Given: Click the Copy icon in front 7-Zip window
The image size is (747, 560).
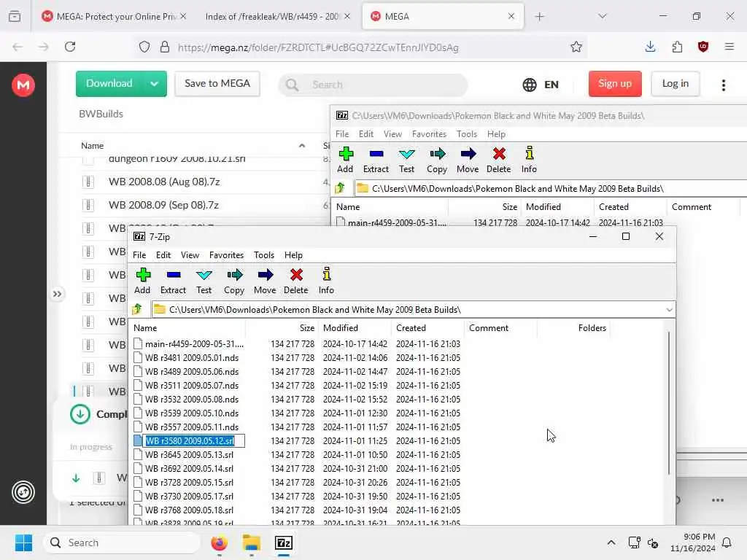Looking at the screenshot, I should [234, 275].
